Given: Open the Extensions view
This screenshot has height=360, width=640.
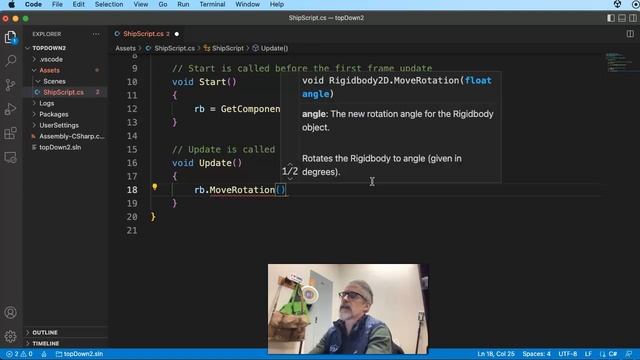Looking at the screenshot, I should [11, 133].
